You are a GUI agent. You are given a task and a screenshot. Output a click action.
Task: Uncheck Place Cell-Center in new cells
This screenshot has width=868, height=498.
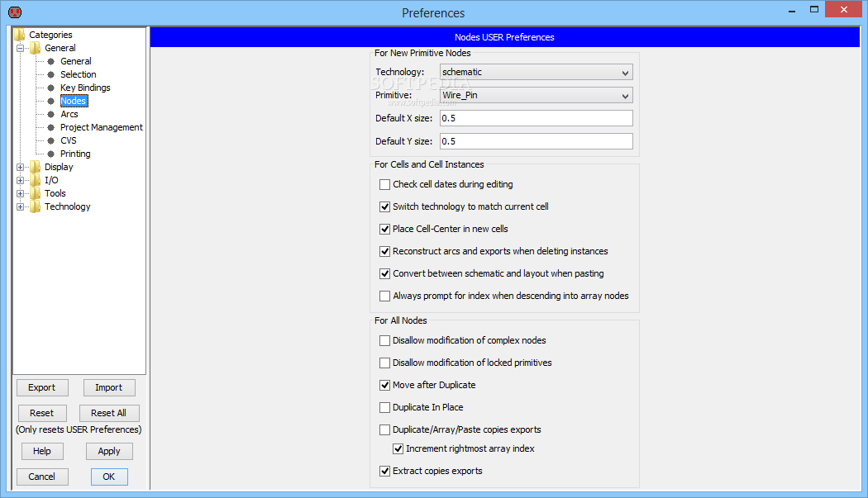(384, 229)
